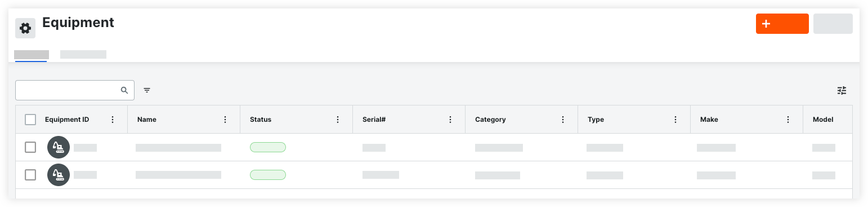Click the Serial# column header
This screenshot has width=868, height=207.
pyautogui.click(x=374, y=120)
